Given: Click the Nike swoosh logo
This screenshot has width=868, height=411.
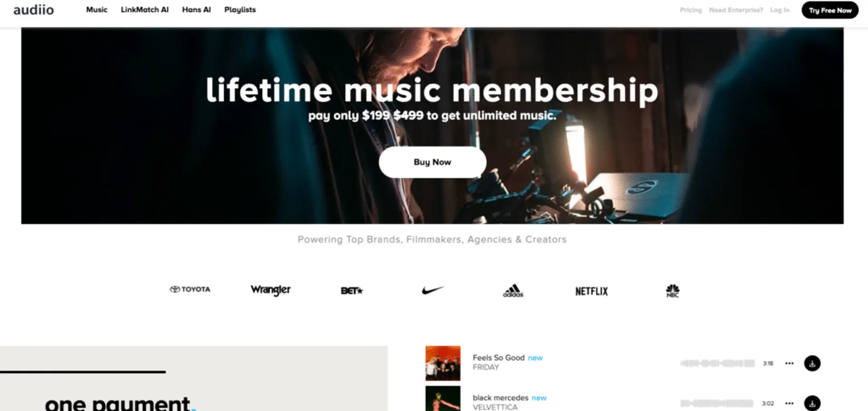Looking at the screenshot, I should [433, 290].
